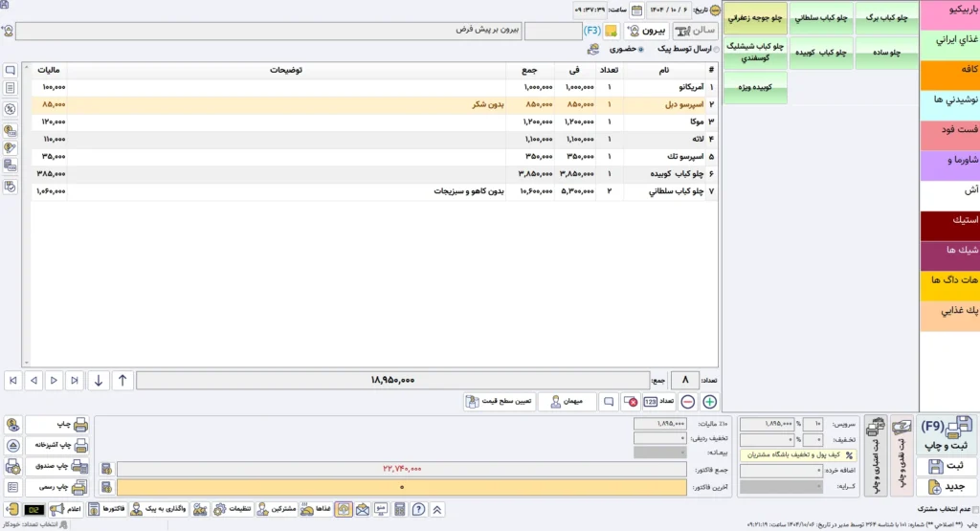Click the calculator icon in bottom toolbar
The height and width of the screenshot is (531, 980).
pyautogui.click(x=400, y=510)
